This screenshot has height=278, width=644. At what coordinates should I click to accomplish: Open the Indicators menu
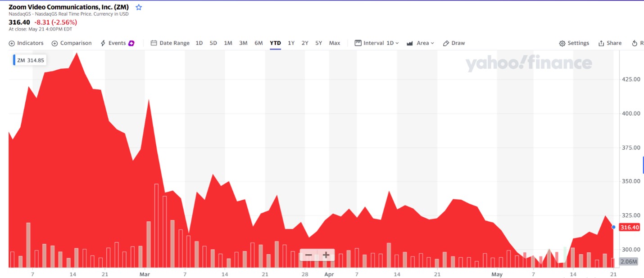coord(26,43)
